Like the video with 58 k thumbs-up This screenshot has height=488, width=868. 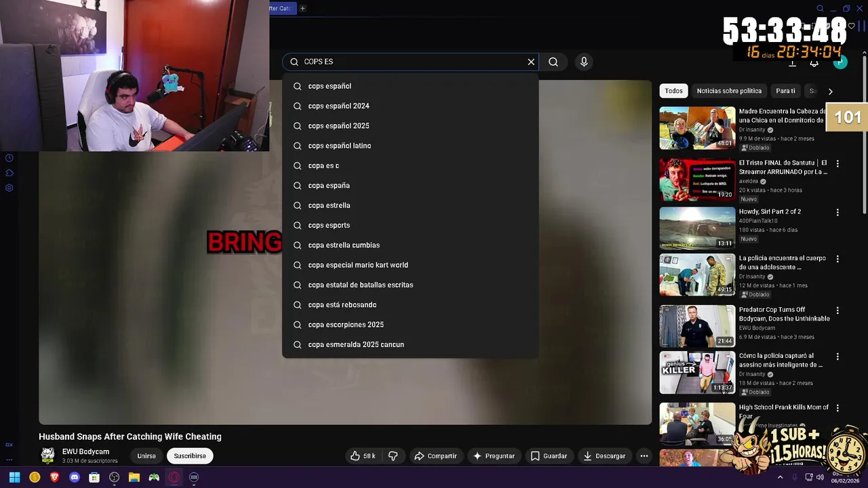(363, 456)
